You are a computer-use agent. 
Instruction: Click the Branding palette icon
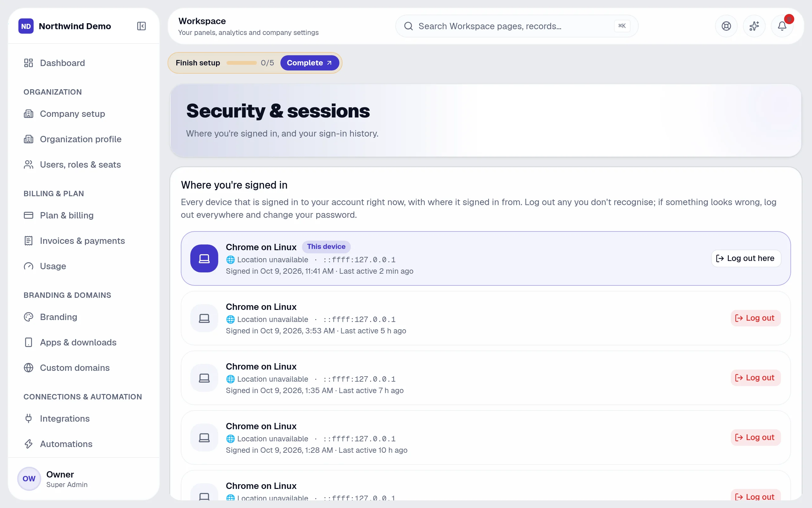coord(29,317)
